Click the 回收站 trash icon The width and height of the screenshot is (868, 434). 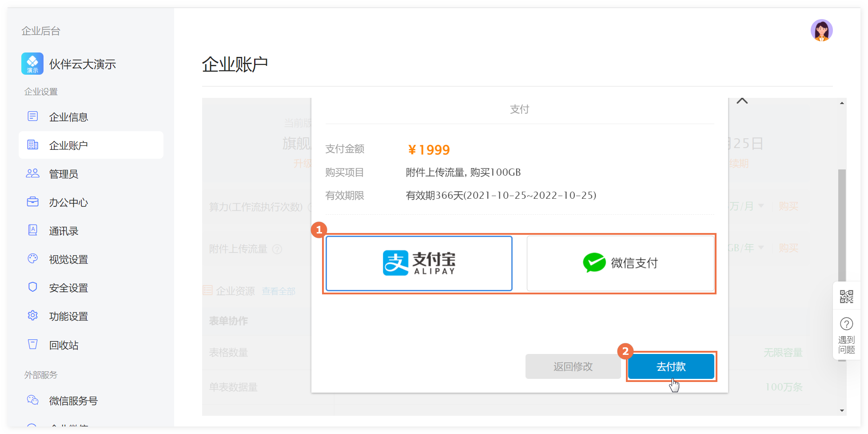tap(33, 345)
